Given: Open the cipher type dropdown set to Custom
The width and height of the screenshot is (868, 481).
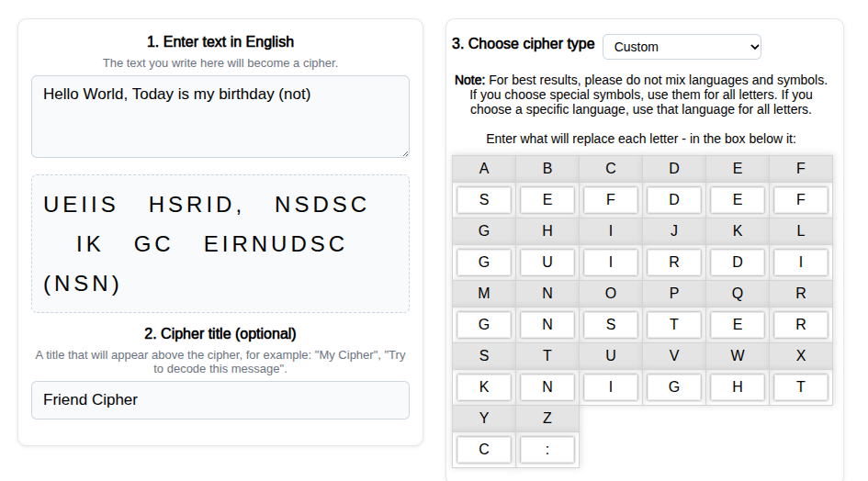Looking at the screenshot, I should point(682,47).
